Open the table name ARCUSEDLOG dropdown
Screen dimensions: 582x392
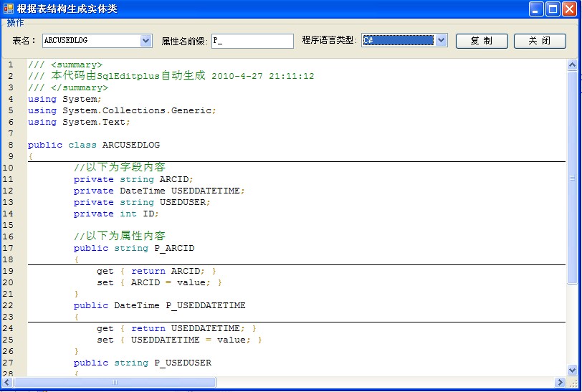97,40
